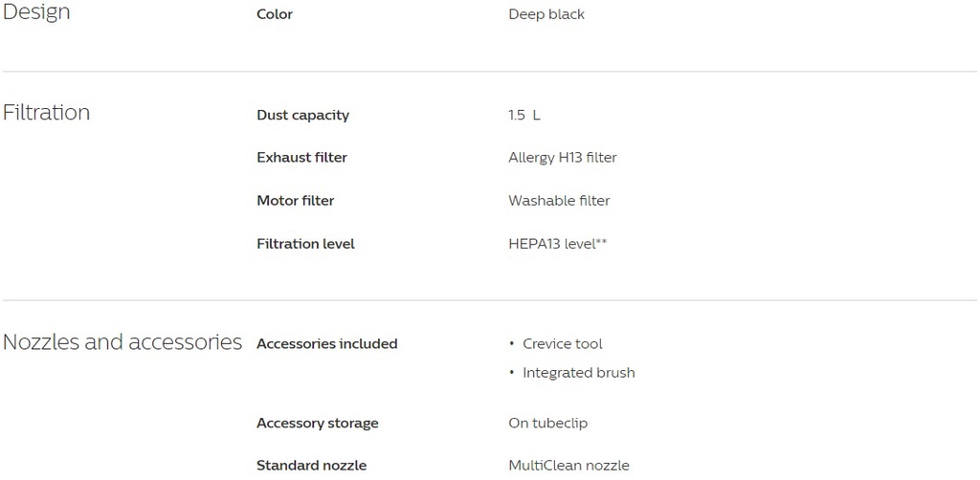Click the Crevice tool list item
This screenshot has width=980, height=480.
point(563,344)
